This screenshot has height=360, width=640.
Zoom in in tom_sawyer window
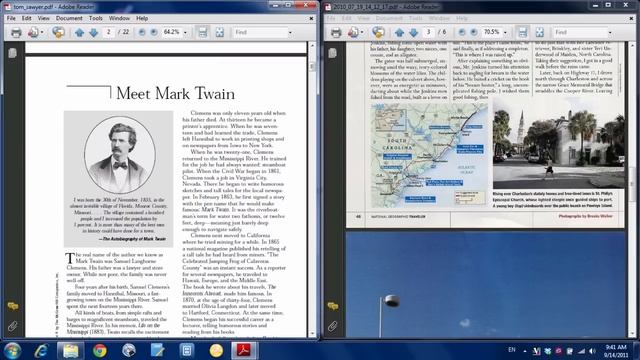(154, 32)
